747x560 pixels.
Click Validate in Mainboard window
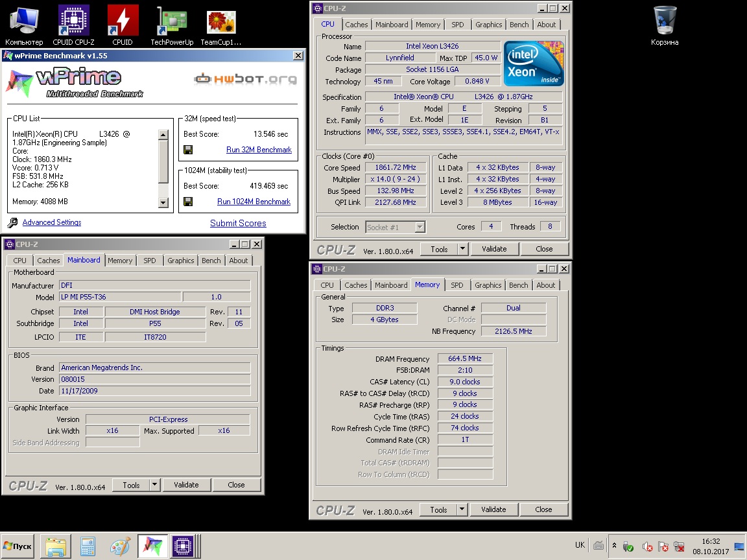click(186, 485)
